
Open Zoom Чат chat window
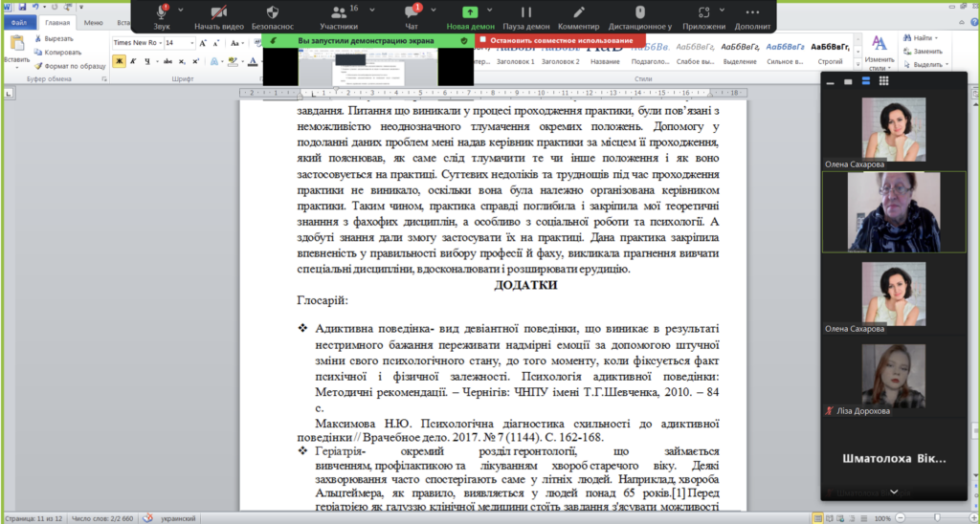point(412,17)
